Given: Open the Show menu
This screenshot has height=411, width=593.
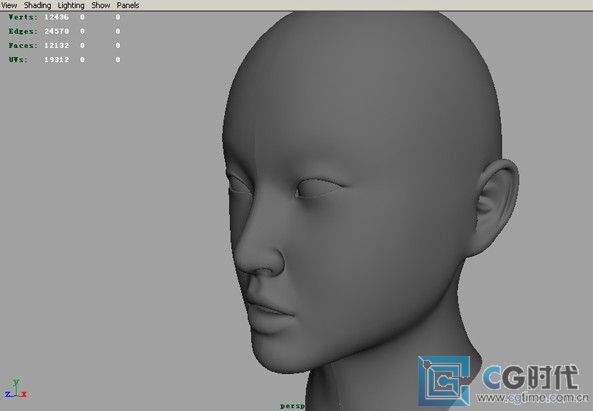Looking at the screenshot, I should 101,5.
